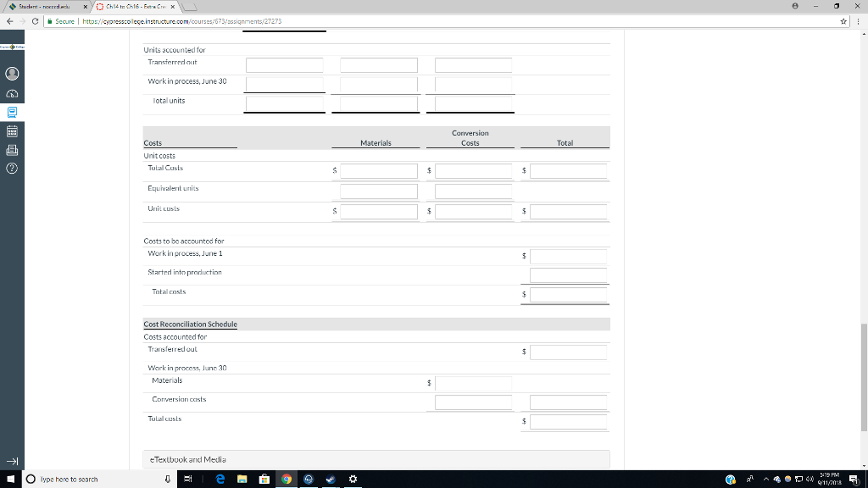Click the Cortana microphone icon
Image resolution: width=868 pixels, height=488 pixels.
pyautogui.click(x=168, y=480)
